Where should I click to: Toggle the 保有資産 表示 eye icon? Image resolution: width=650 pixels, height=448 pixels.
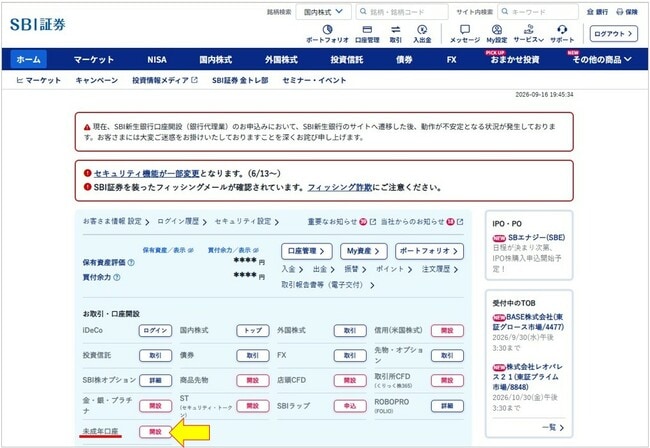click(x=190, y=250)
